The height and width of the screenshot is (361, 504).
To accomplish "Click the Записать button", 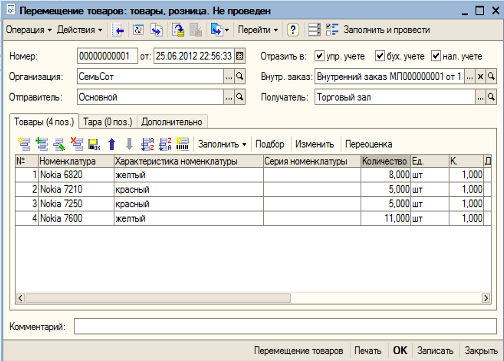I will pos(435,351).
